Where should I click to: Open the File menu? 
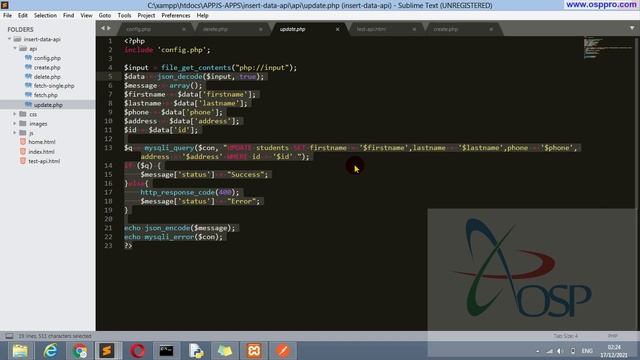click(7, 16)
